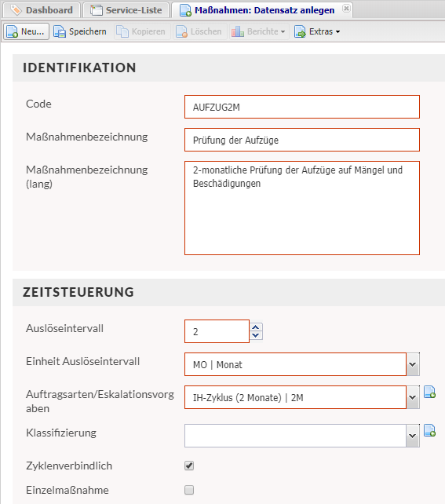
Task: Click into the Code field
Action: click(302, 107)
